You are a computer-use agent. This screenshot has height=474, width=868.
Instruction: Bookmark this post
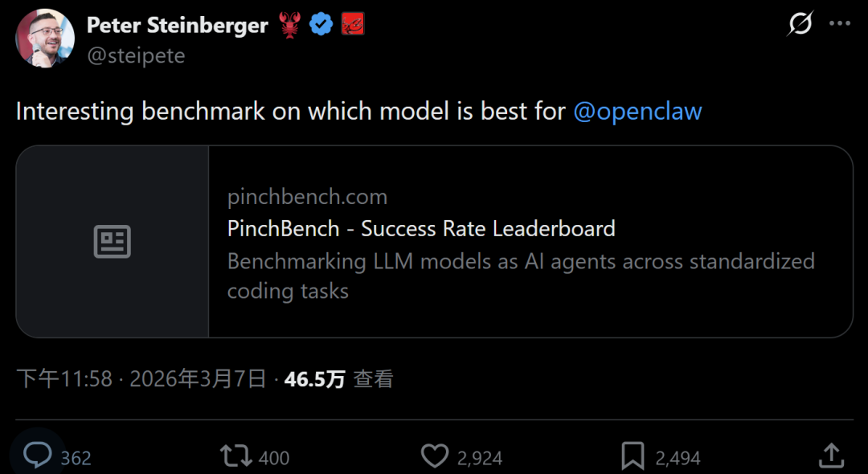pyautogui.click(x=633, y=456)
